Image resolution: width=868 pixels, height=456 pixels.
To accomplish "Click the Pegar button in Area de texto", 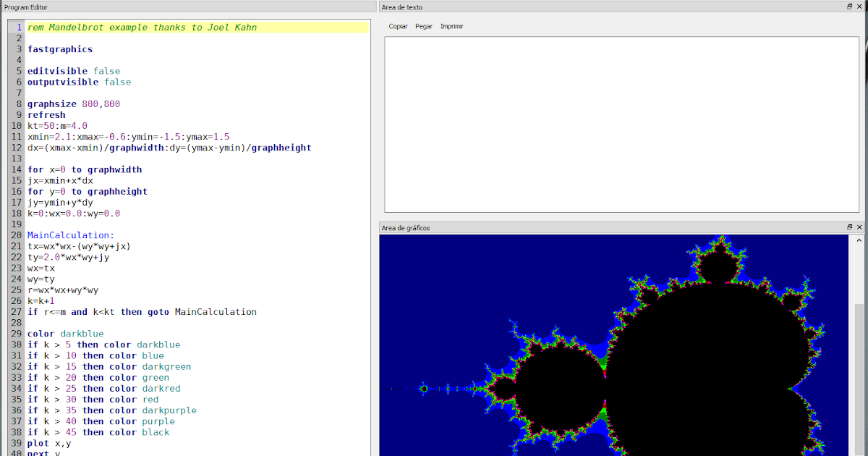I will 423,26.
